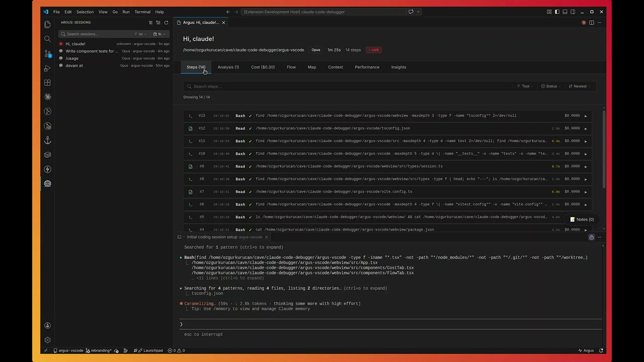Click the rebranding* branch in status bar
The height and width of the screenshot is (362, 644).
point(98,350)
